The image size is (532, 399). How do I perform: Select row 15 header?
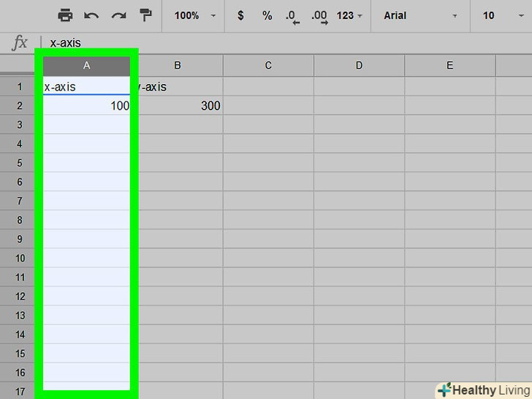coord(19,354)
